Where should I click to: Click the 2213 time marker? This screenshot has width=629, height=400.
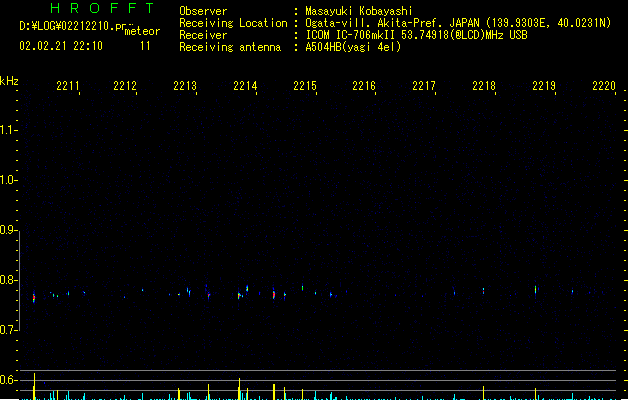(185, 86)
